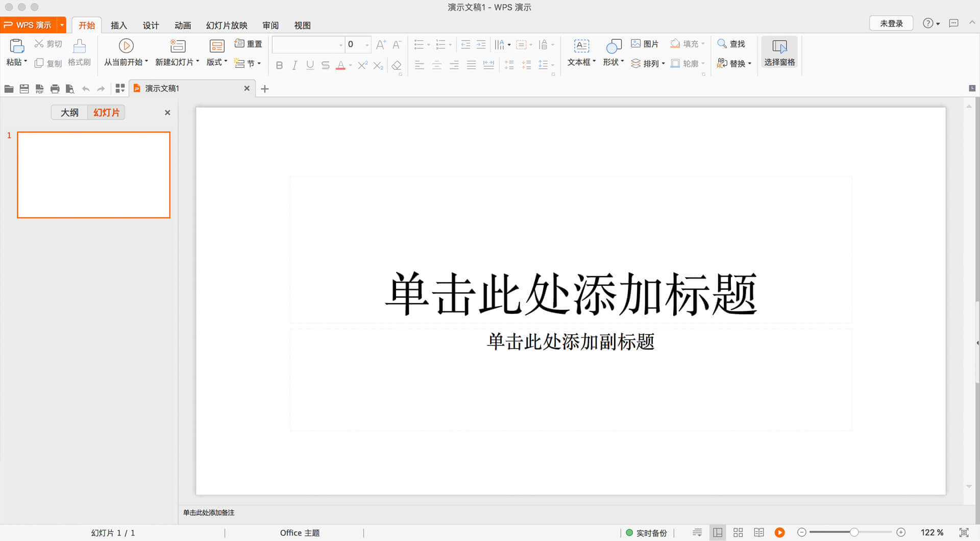Switch to the View (视图) tab
This screenshot has width=980, height=541.
pos(302,25)
